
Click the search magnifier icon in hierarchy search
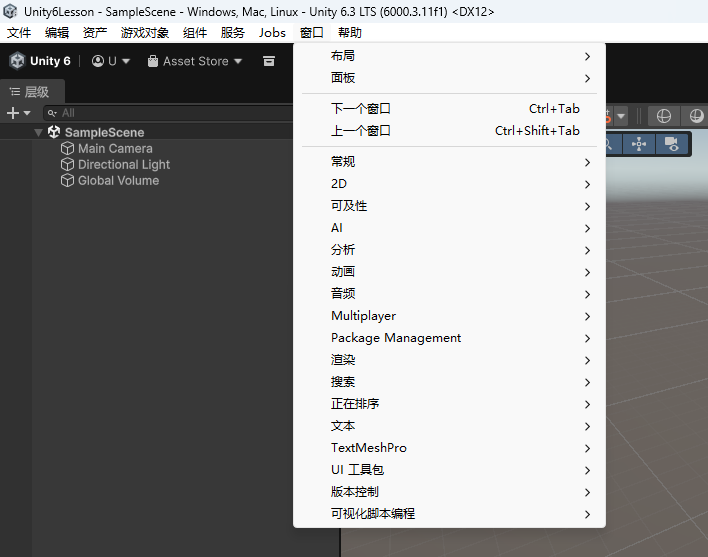click(52, 113)
